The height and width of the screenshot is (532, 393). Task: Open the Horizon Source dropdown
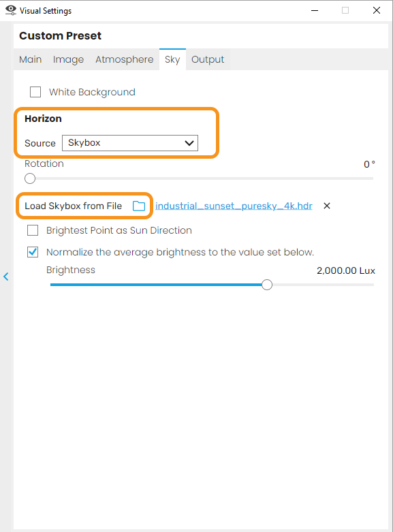(130, 143)
